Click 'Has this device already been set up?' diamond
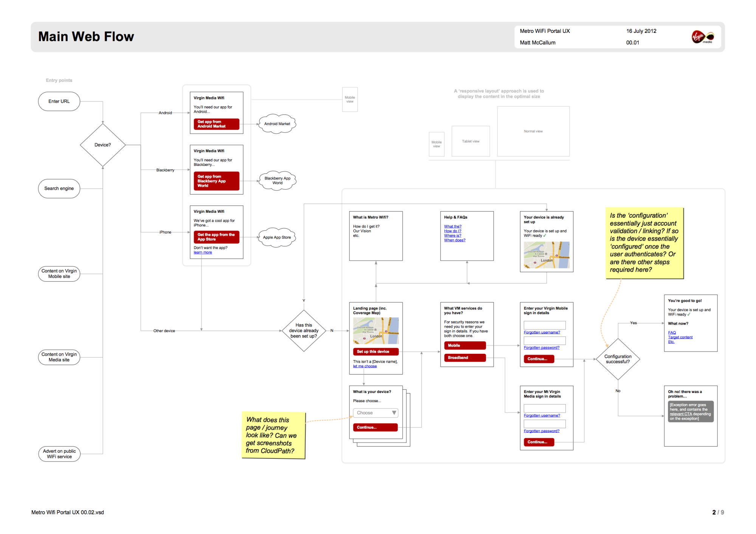 click(304, 331)
